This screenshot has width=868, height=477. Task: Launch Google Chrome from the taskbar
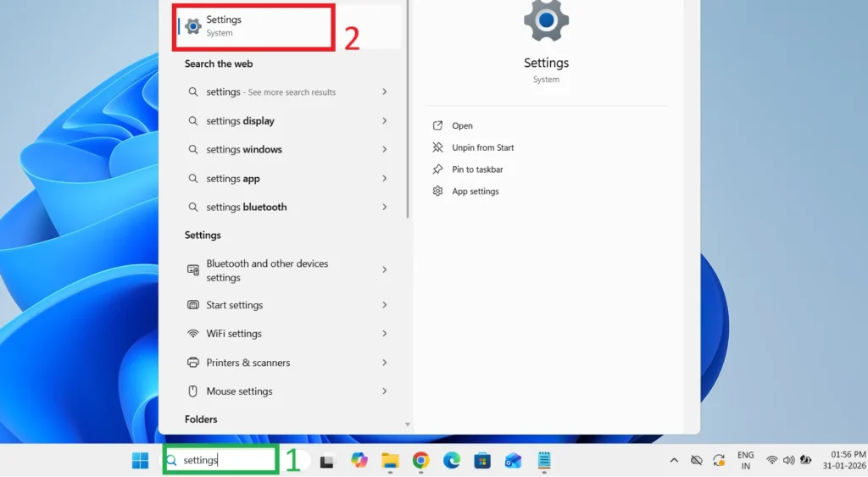pos(420,460)
